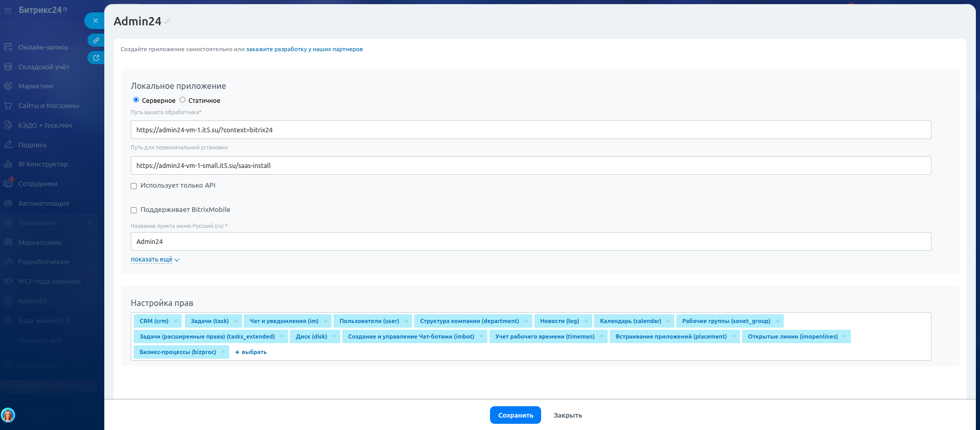The height and width of the screenshot is (430, 980).
Task: Remove the CRM (crm) permission tag
Action: point(176,321)
